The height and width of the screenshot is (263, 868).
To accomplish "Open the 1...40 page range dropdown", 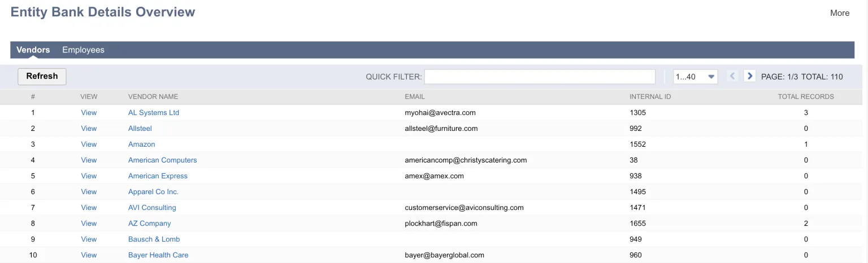I will coord(696,77).
